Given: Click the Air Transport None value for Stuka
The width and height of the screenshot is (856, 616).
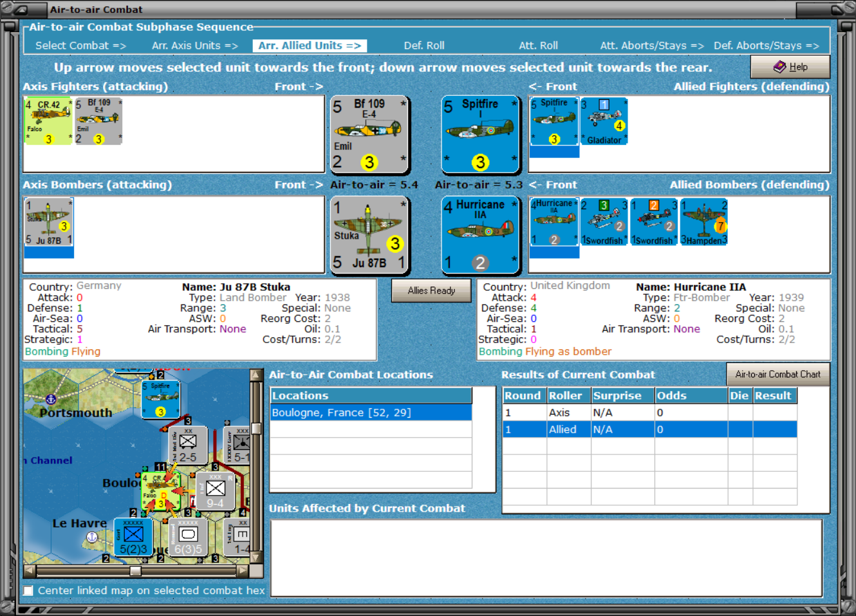Looking at the screenshot, I should point(233,329).
